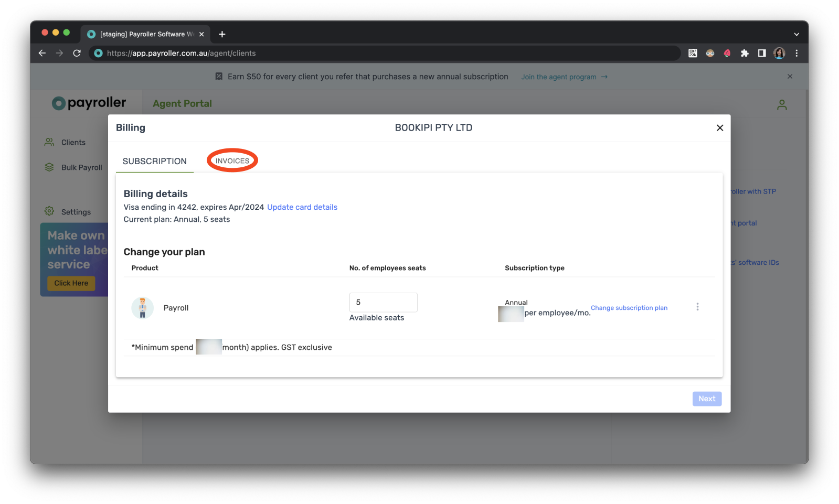
Task: Open a new browser tab
Action: point(222,34)
